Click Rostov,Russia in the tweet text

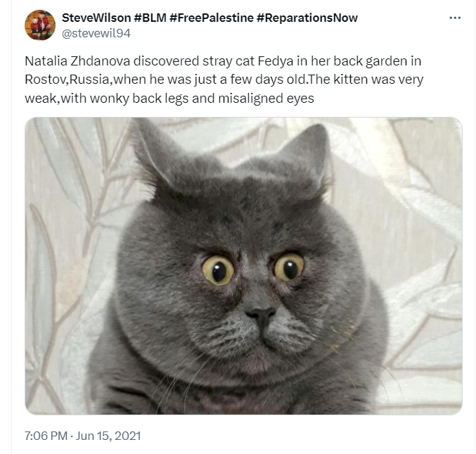point(69,80)
